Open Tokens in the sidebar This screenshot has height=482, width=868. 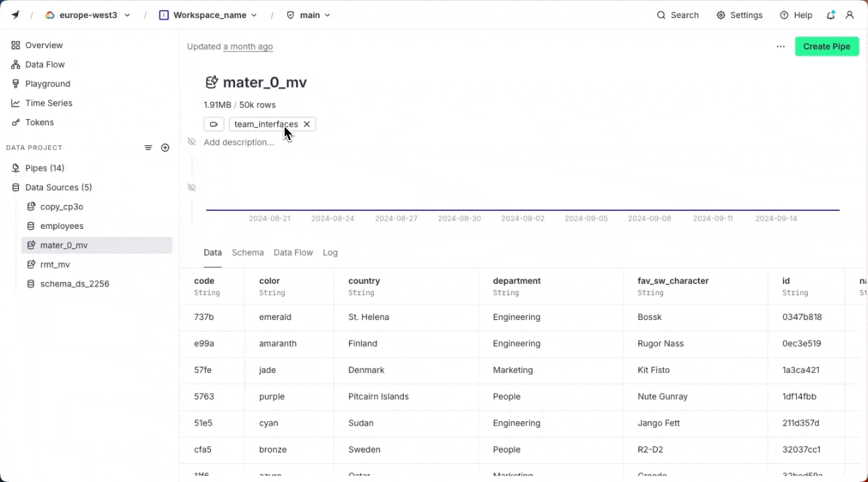[x=40, y=123]
